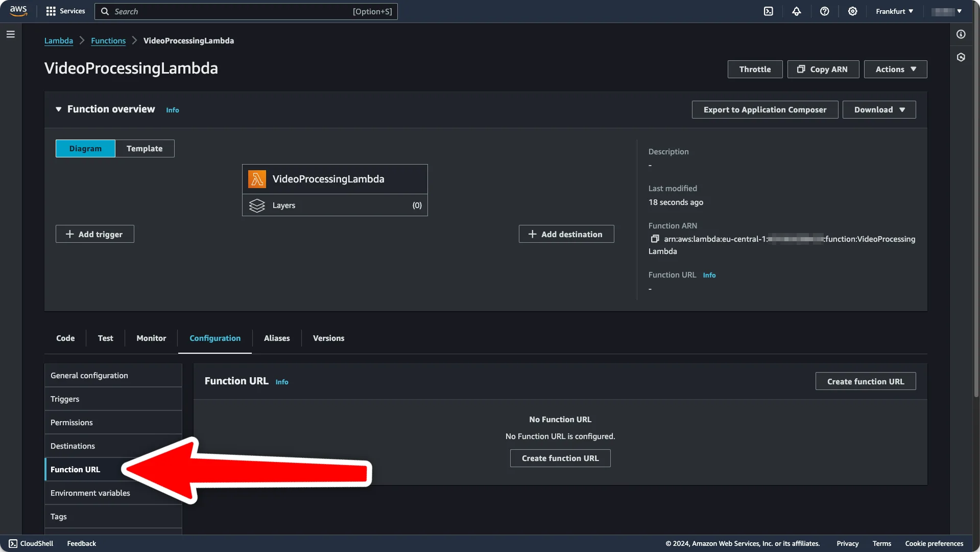Follow the Functions breadcrumb link
Image resolution: width=980 pixels, height=552 pixels.
tap(108, 40)
